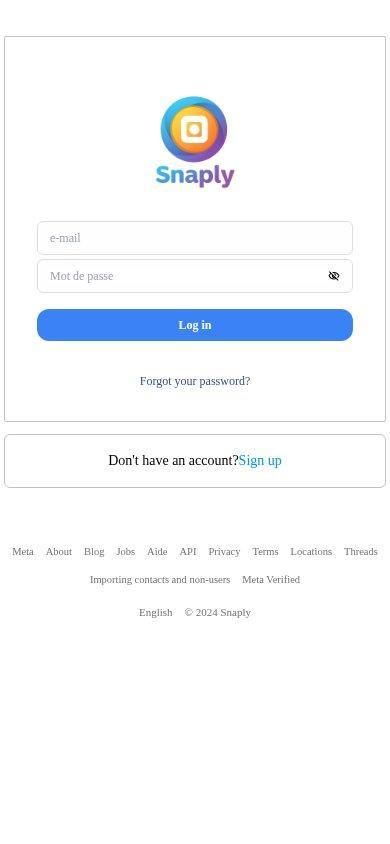Open the Forgot your password link

[195, 381]
